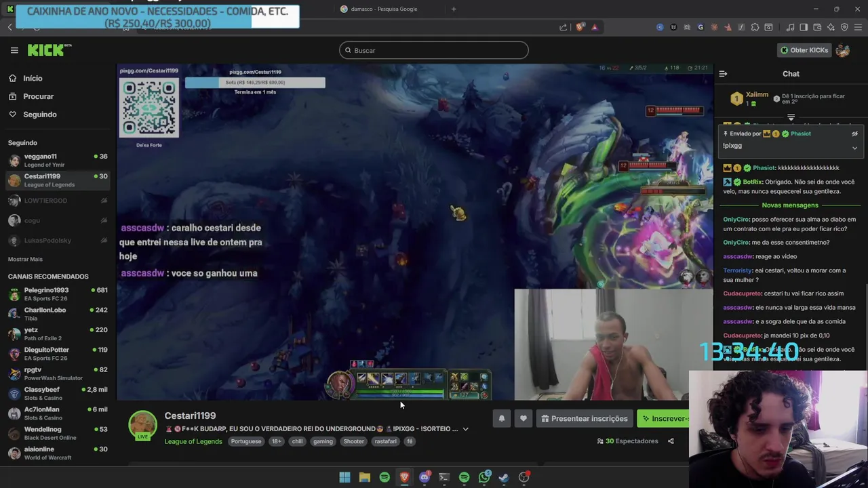Open the user profile avatar menu

point(843,50)
